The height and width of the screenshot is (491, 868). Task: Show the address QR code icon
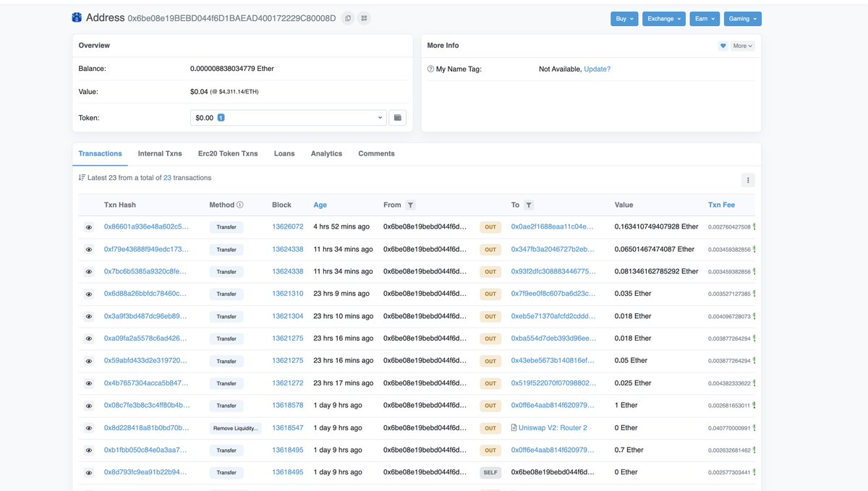(364, 18)
